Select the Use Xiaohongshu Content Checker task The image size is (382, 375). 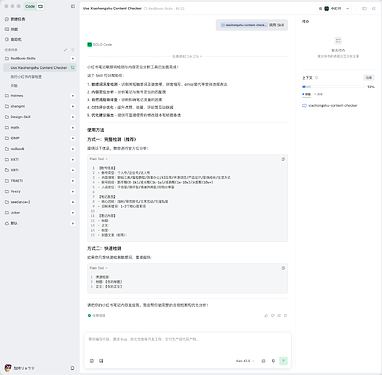coord(39,68)
